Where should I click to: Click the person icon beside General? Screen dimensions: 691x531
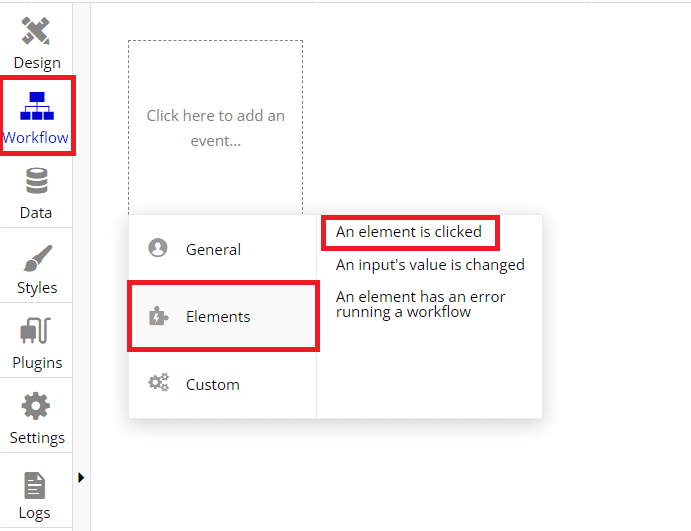[x=157, y=248]
